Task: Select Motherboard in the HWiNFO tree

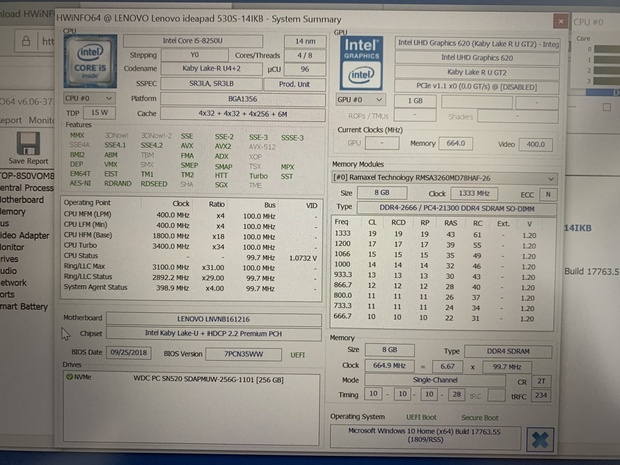Action: pyautogui.click(x=22, y=200)
